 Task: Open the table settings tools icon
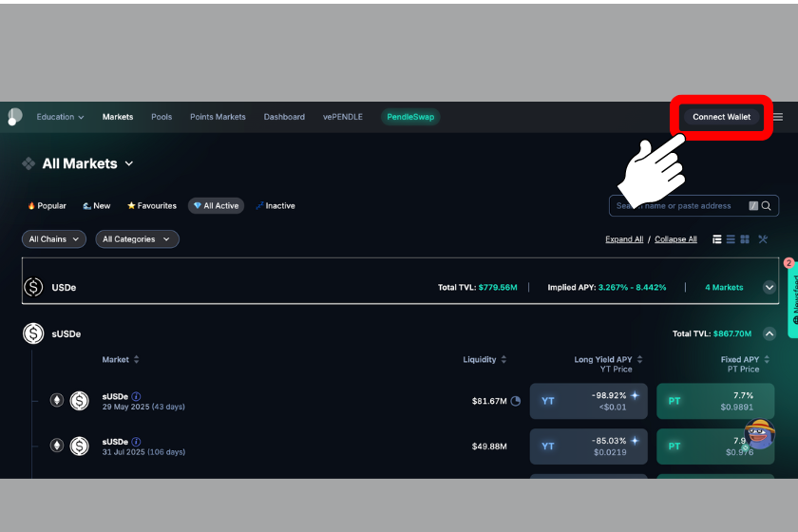[x=762, y=239]
